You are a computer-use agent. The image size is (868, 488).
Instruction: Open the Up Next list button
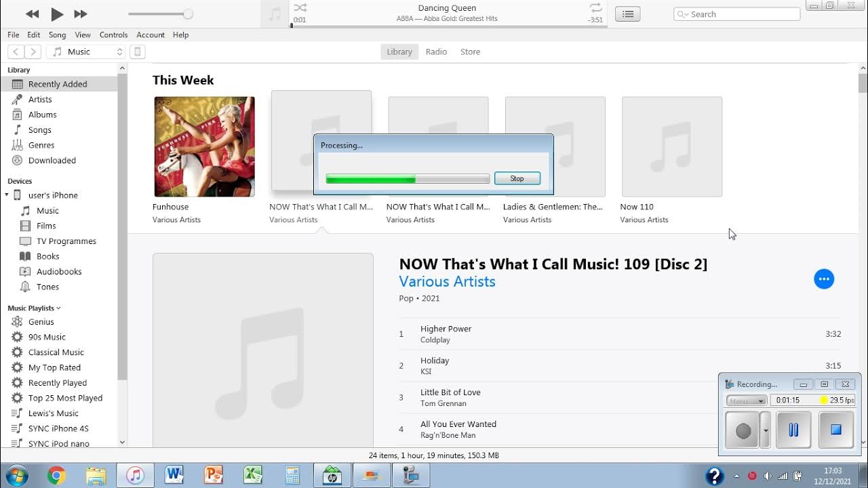tap(628, 14)
